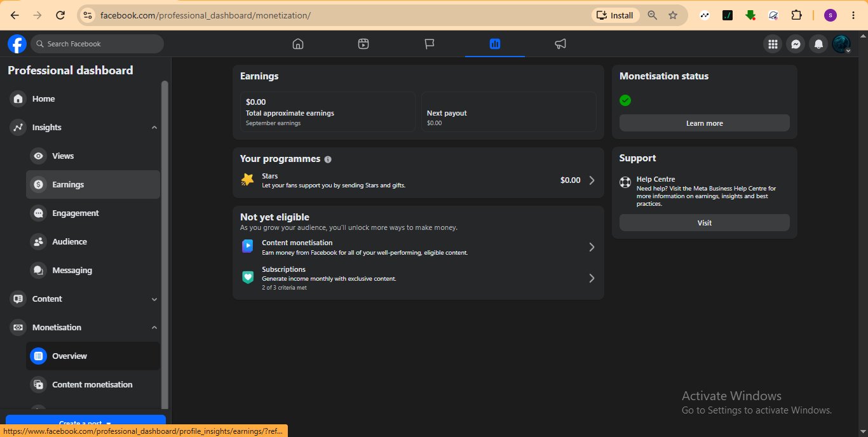
Task: Open the Chrome three-dot menu
Action: [x=852, y=15]
